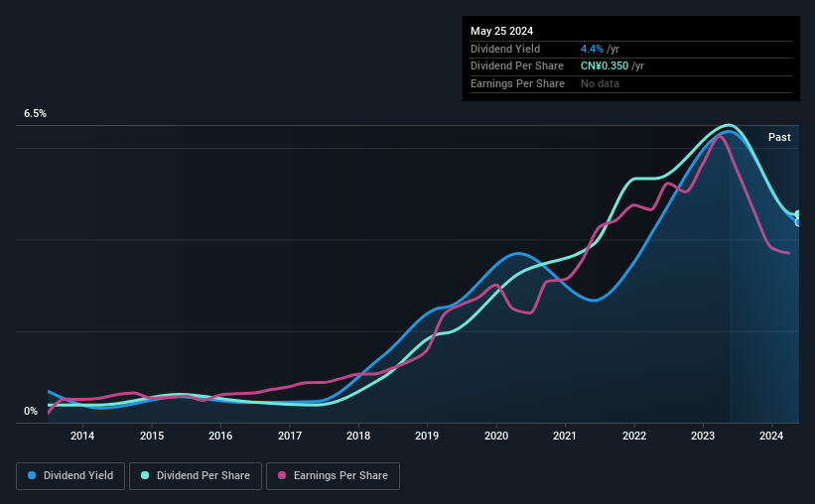Viewport: 815px width, 504px height.
Task: Select the 2020 label on the x-axis
Action: (496, 436)
